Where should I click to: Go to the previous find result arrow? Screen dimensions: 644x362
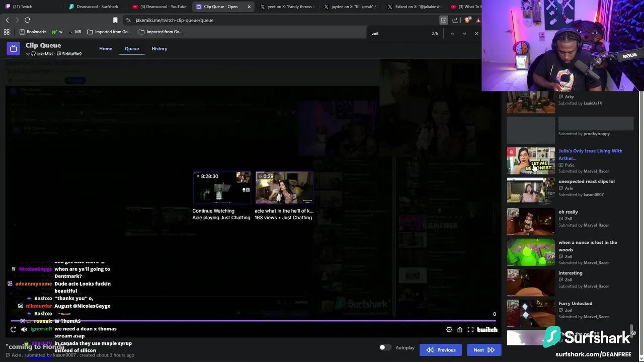pos(452,33)
